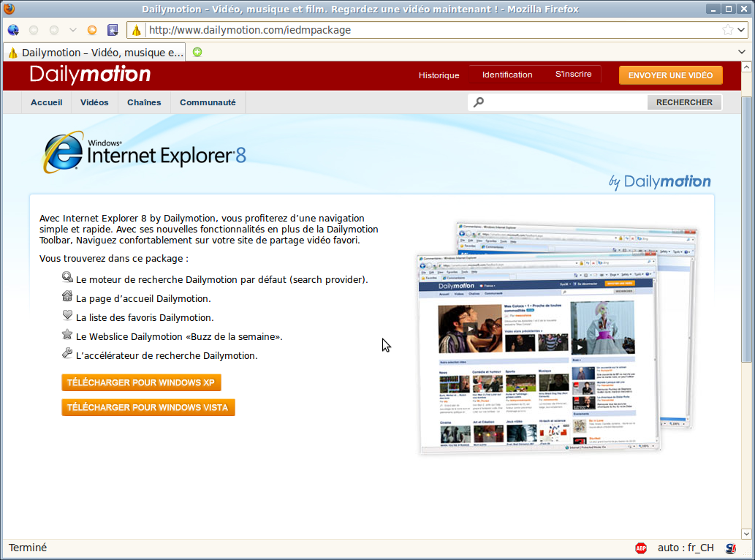Bookmark this page with the star icon

727,30
